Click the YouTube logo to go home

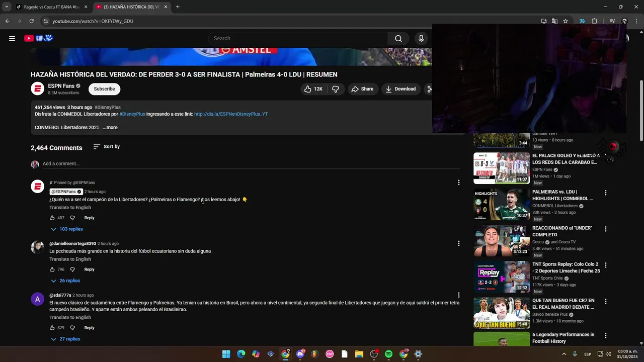click(39, 38)
